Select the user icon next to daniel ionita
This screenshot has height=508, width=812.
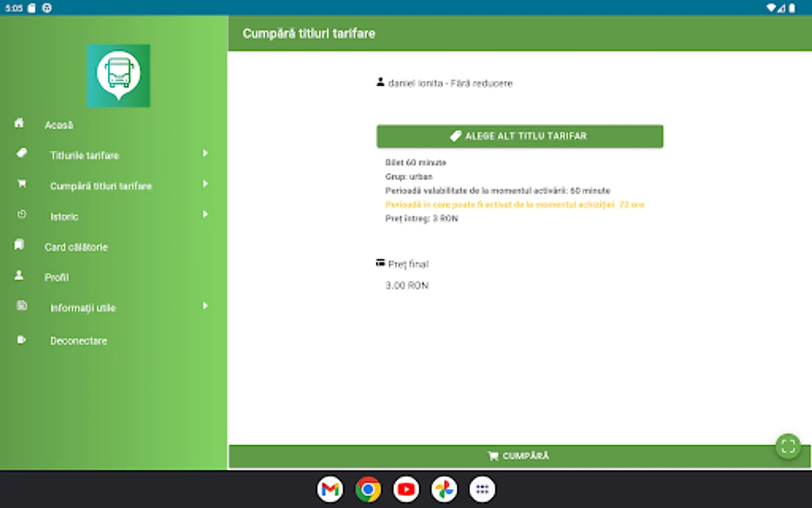tap(380, 82)
